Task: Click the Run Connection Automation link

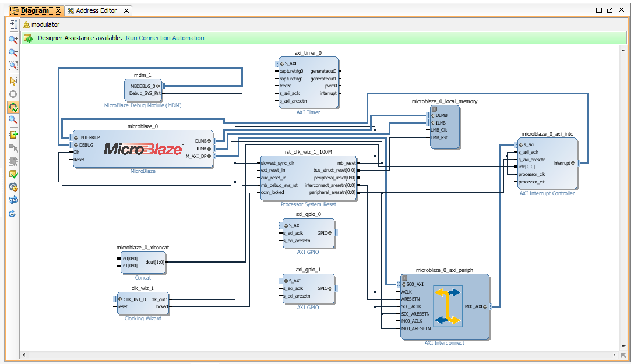Action: pos(165,38)
